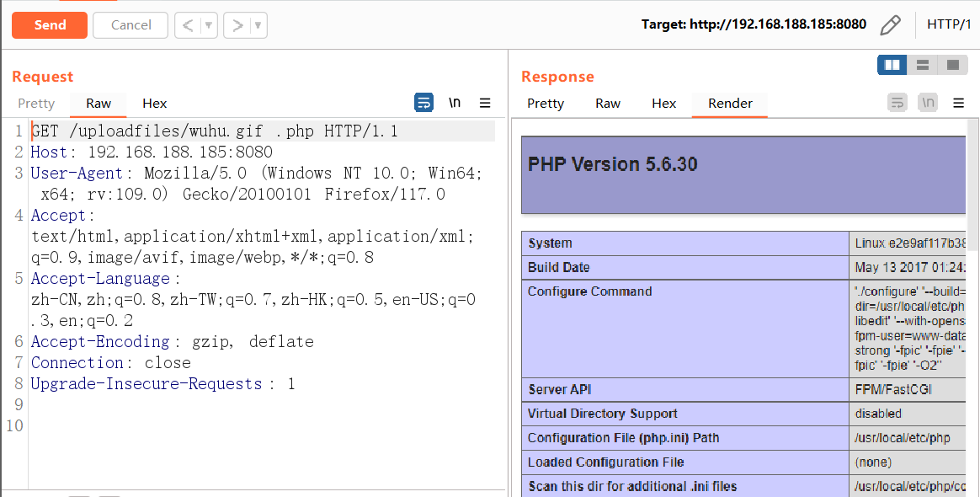Select the Request Raw tab
980x497 pixels.
coord(99,103)
